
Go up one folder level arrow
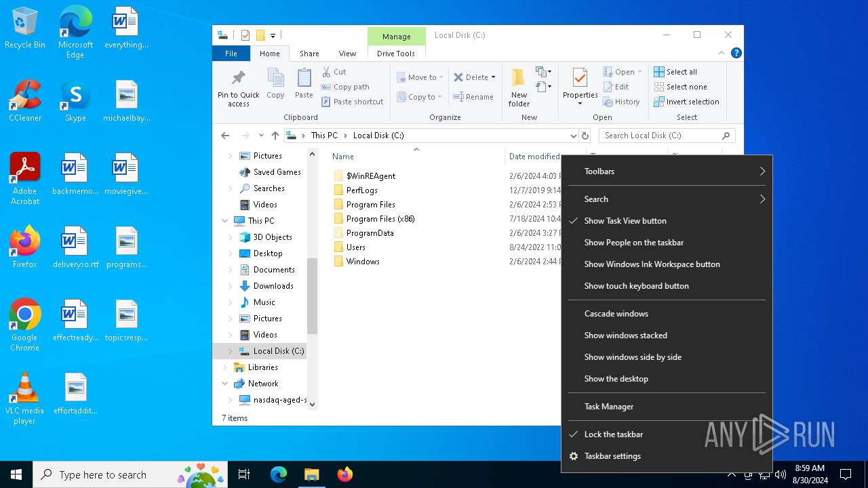(275, 136)
